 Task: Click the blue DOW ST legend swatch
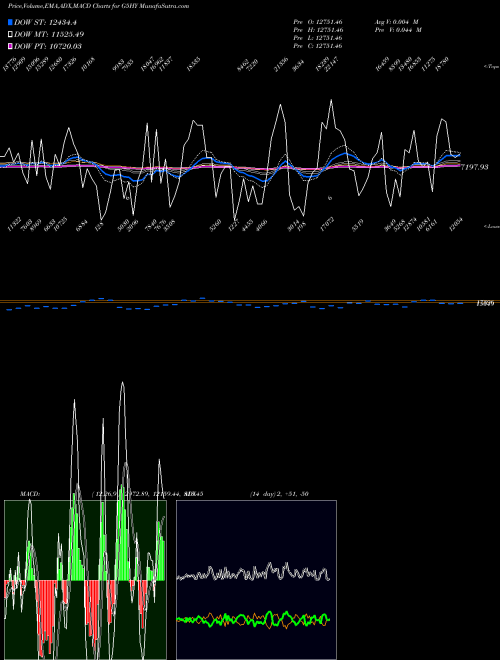tap(10, 22)
